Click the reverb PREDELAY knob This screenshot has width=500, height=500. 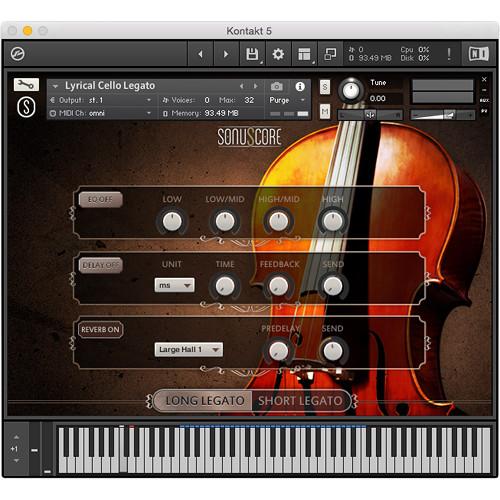[279, 351]
